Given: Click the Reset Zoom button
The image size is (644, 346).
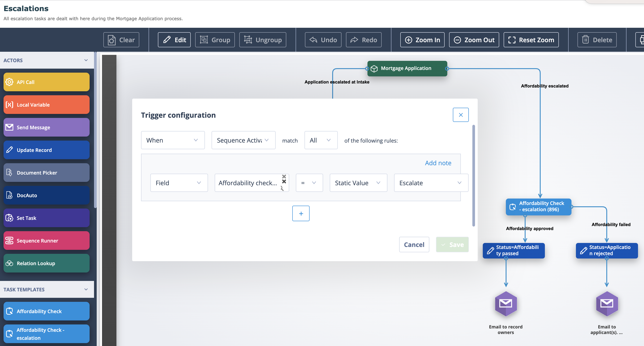Looking at the screenshot, I should coord(531,40).
